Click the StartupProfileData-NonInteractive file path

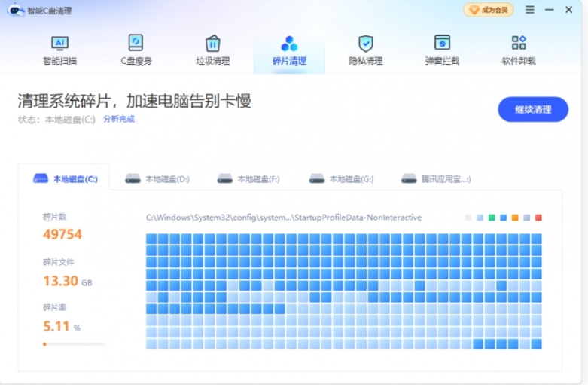click(284, 218)
